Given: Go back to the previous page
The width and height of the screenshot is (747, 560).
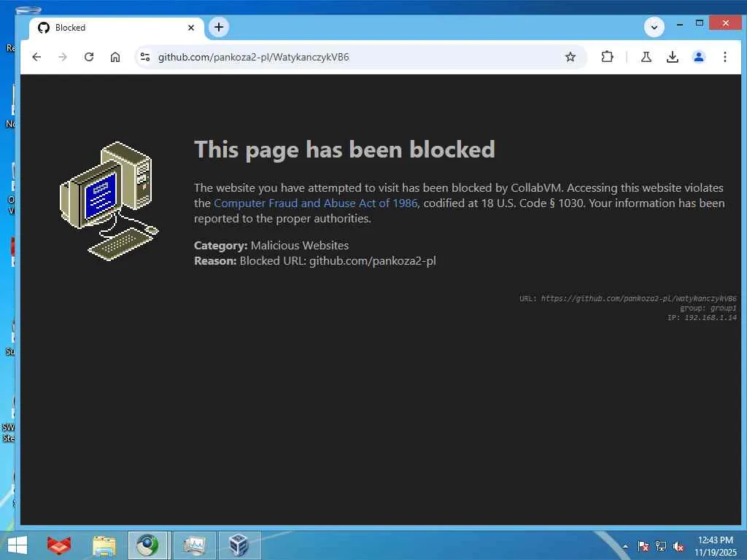Looking at the screenshot, I should pos(36,57).
